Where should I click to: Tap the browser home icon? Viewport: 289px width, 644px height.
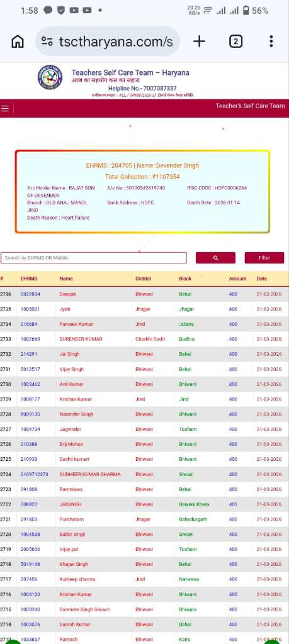point(17,42)
